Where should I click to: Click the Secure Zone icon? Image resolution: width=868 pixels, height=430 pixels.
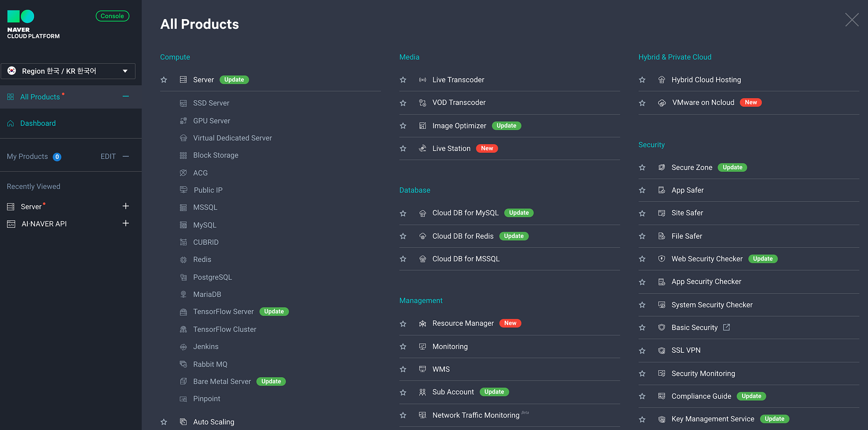coord(661,167)
